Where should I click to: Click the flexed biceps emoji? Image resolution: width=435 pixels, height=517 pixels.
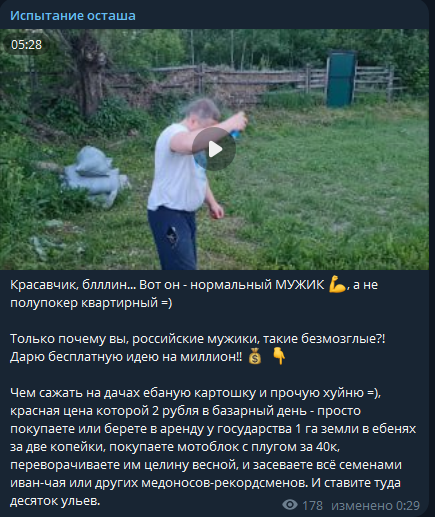click(x=337, y=285)
